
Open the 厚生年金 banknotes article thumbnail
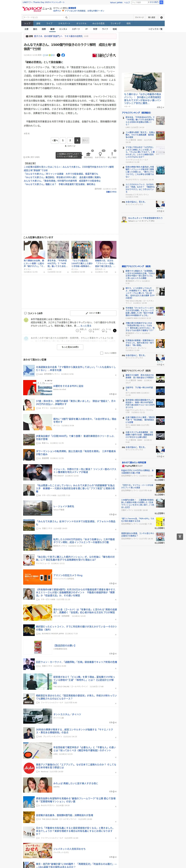tap(58, 250)
